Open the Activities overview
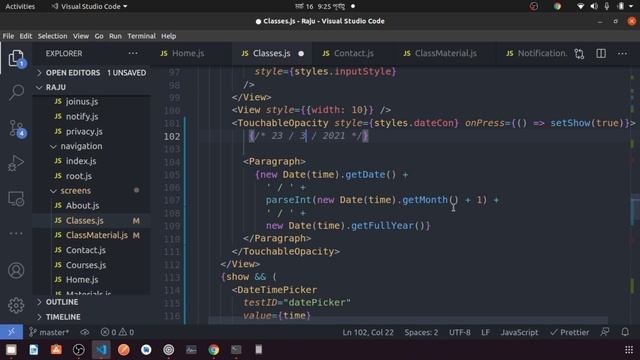Image resolution: width=640 pixels, height=360 pixels. [20, 7]
